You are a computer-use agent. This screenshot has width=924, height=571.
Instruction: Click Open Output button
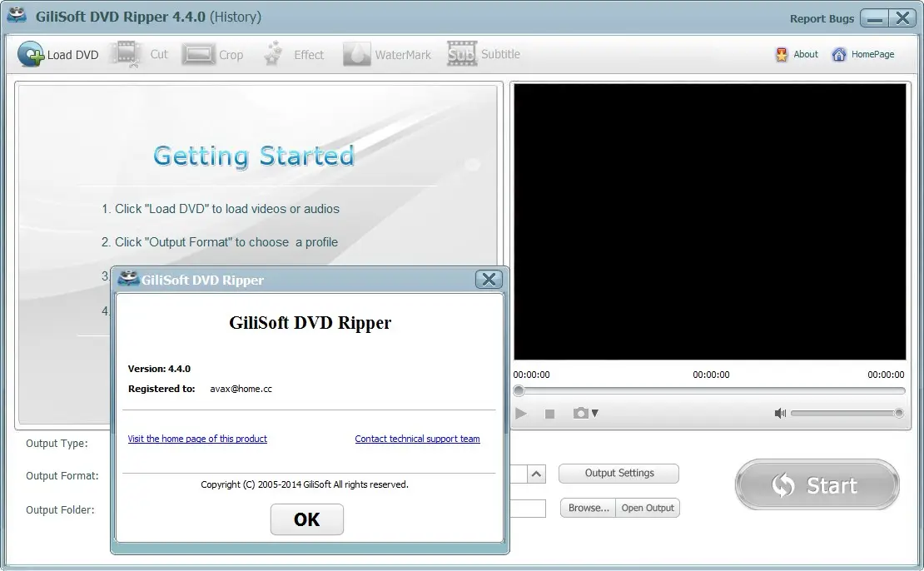click(648, 508)
